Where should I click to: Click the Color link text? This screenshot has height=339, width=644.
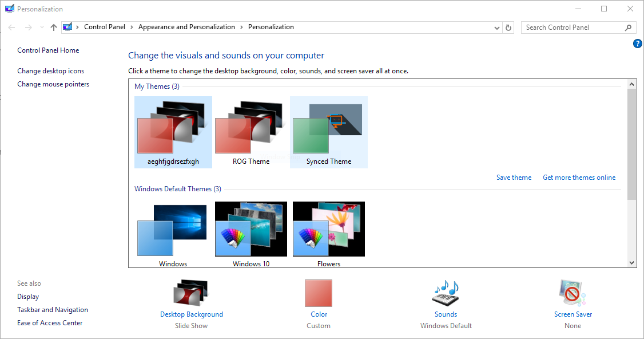tap(319, 314)
